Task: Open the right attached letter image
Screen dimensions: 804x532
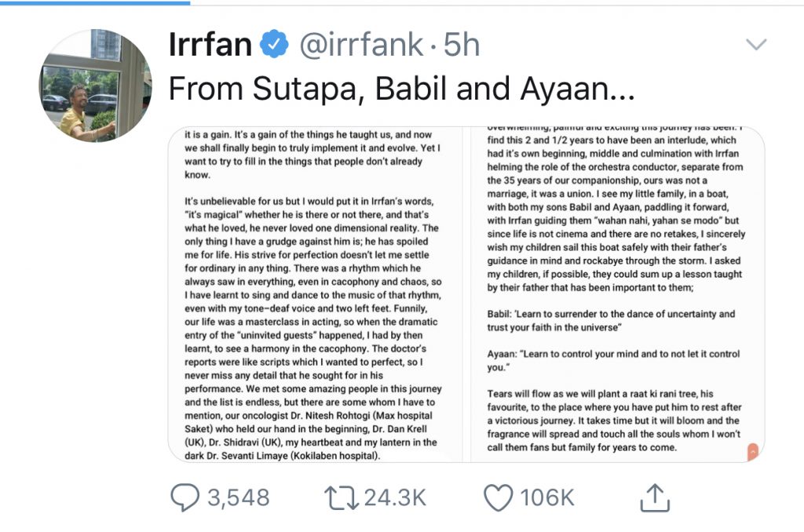Action: (617, 294)
